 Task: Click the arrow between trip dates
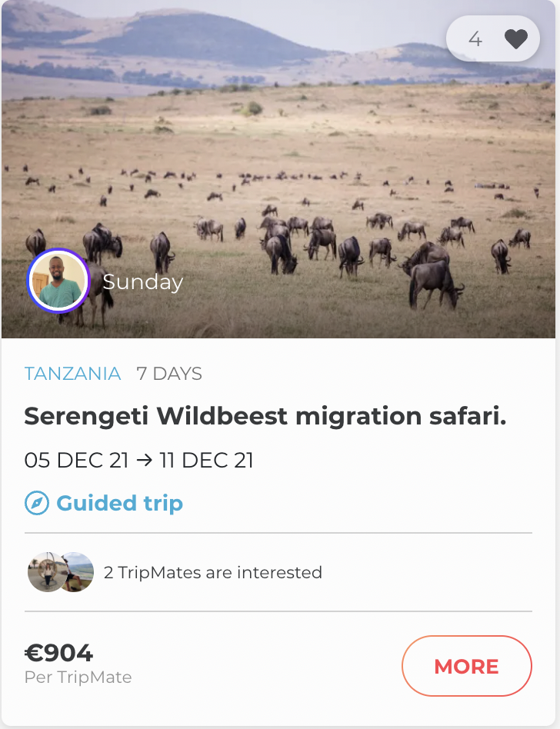[144, 460]
